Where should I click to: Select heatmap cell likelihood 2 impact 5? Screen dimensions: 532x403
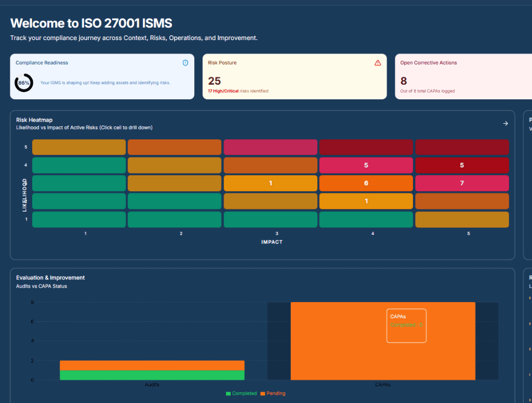(462, 201)
